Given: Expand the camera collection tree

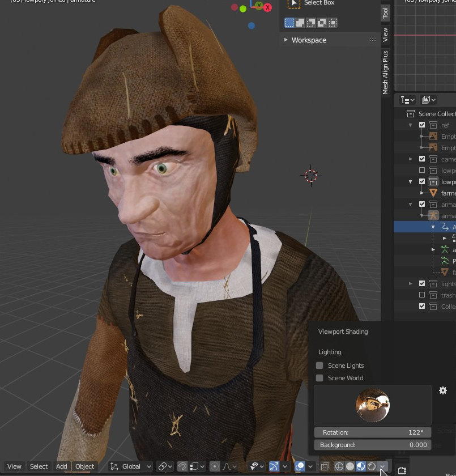Looking at the screenshot, I should point(411,159).
